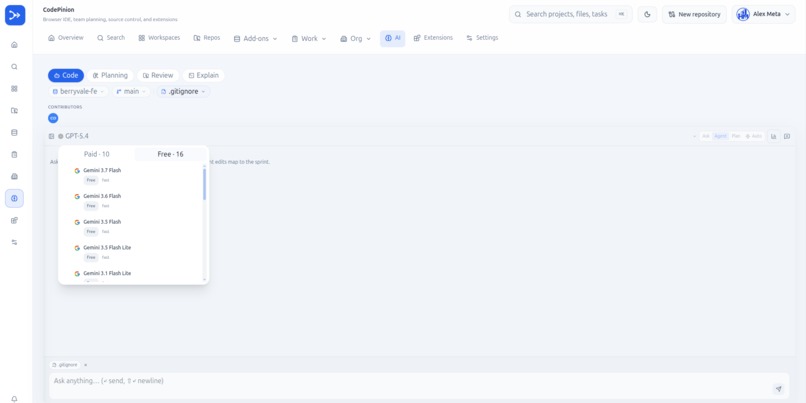The height and width of the screenshot is (403, 806).
Task: Switch to Code mode pill
Action: [x=66, y=76]
